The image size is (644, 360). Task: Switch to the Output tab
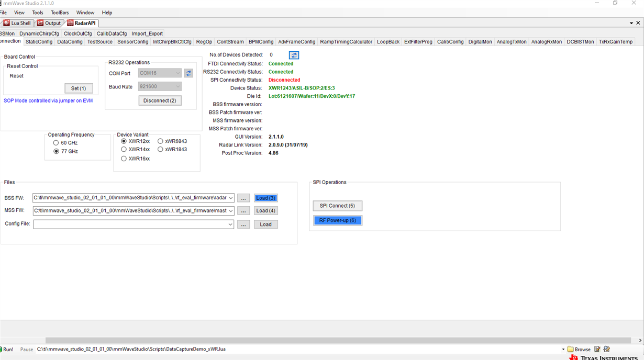click(x=49, y=23)
